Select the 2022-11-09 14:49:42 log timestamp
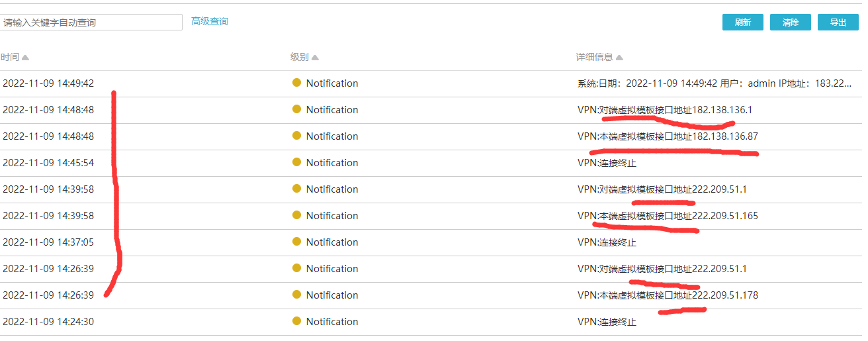Screen dimensions: 868x341 [48, 83]
